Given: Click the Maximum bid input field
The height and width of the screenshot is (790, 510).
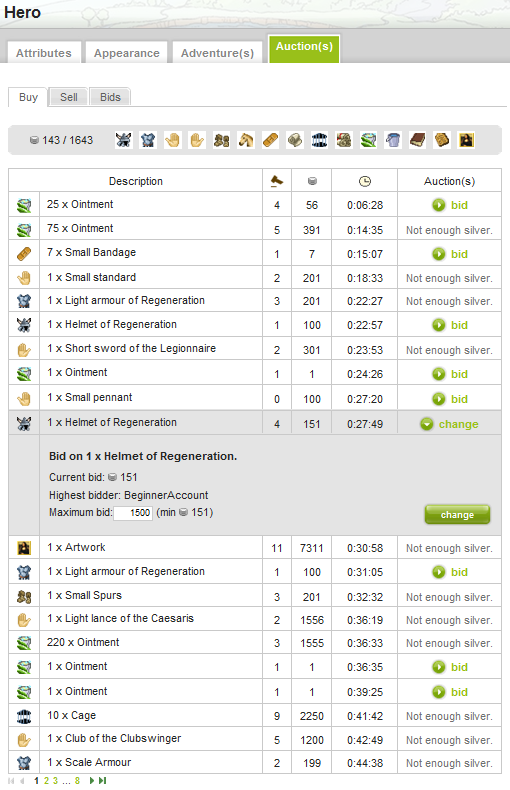Looking at the screenshot, I should (133, 513).
